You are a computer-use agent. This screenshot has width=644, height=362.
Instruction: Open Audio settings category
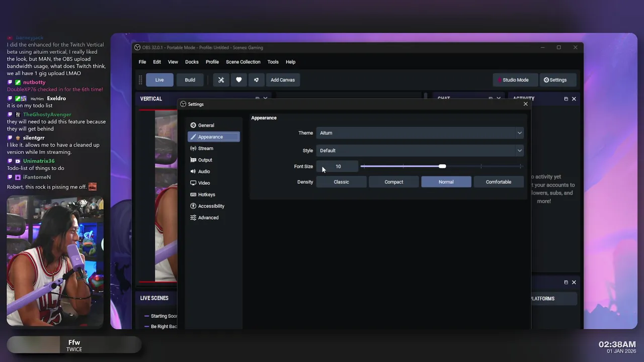point(213,171)
